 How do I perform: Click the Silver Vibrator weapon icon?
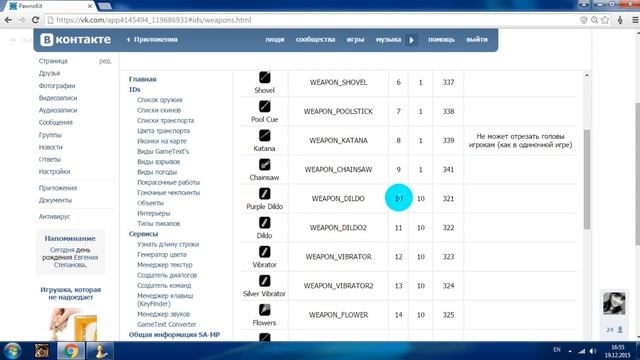point(264,280)
